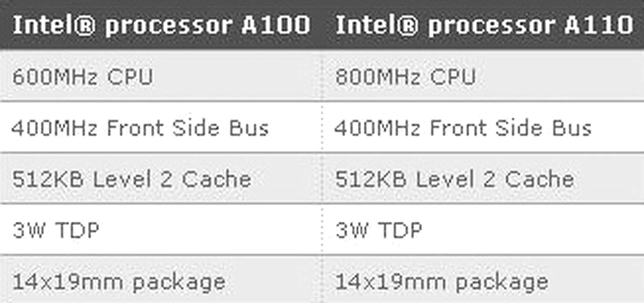Click the word 'Cache' in the A100 column
The image size is (644, 303).
(216, 179)
